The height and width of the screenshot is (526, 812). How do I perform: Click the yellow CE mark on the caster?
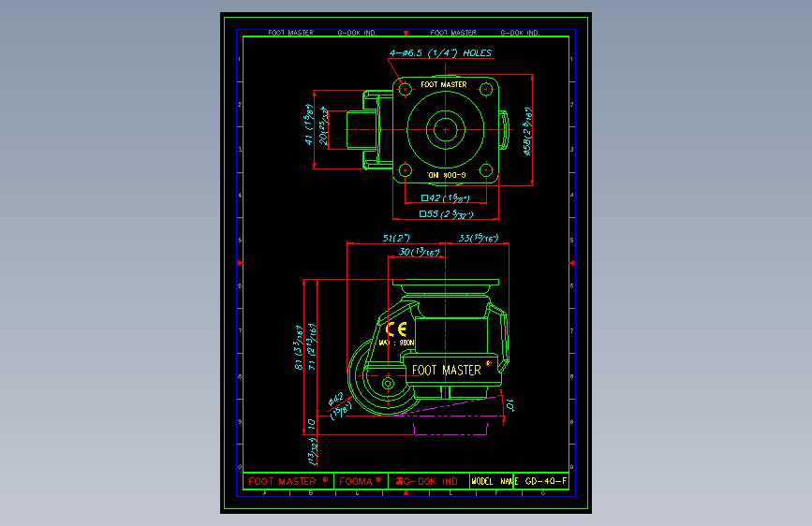coord(396,329)
